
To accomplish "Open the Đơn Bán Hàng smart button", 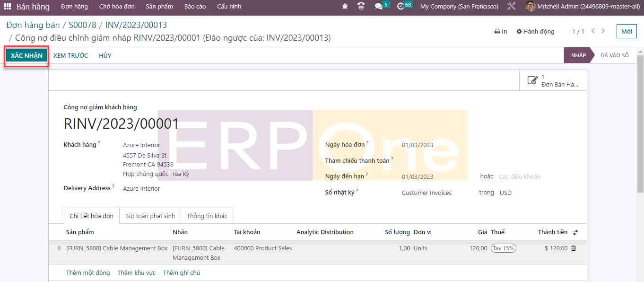I will (553, 81).
